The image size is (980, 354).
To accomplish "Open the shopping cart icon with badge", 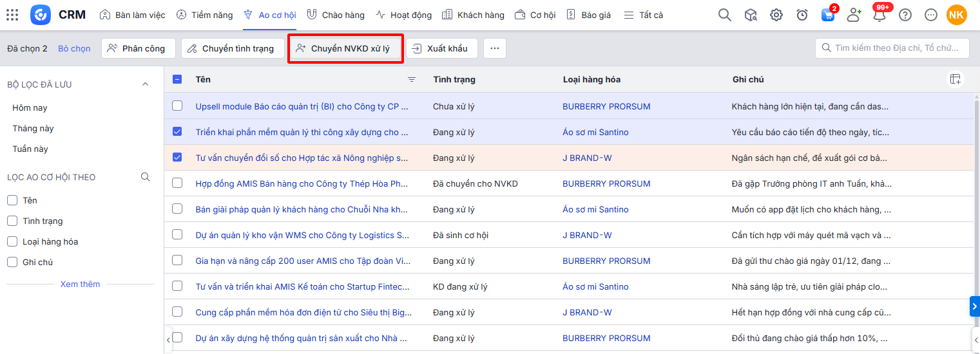I will pos(828,15).
